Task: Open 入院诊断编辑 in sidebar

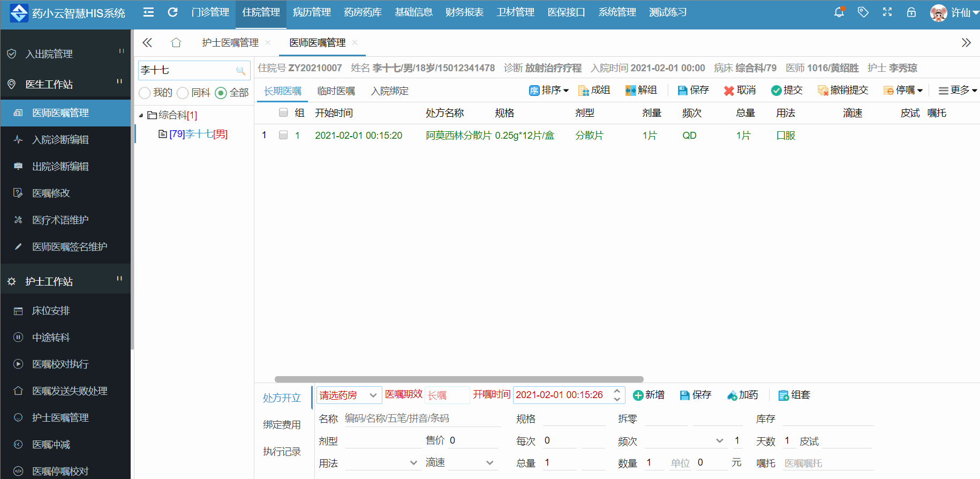Action: coord(65,140)
